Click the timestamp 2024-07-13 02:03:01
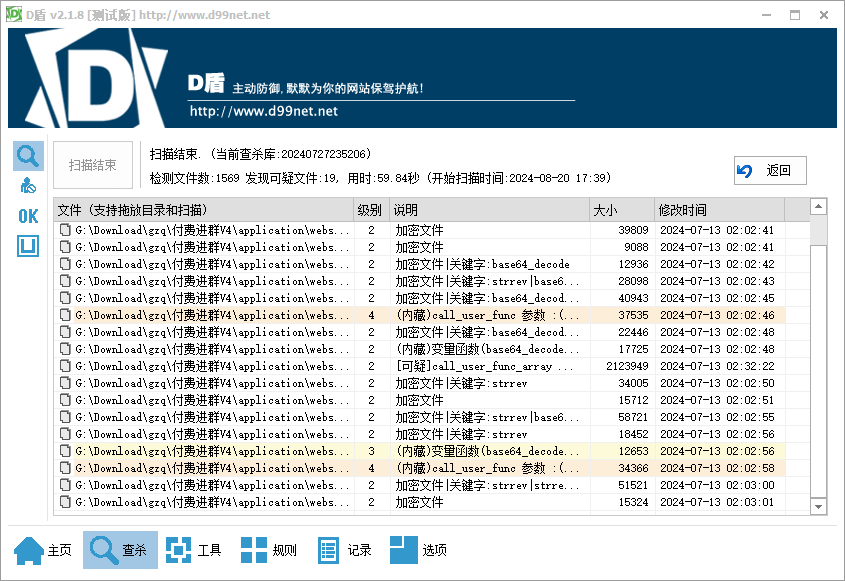The image size is (845, 581). [x=717, y=502]
